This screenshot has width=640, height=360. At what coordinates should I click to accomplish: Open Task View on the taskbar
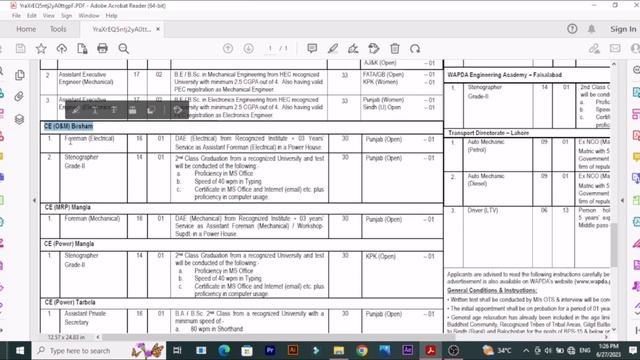pos(178,351)
